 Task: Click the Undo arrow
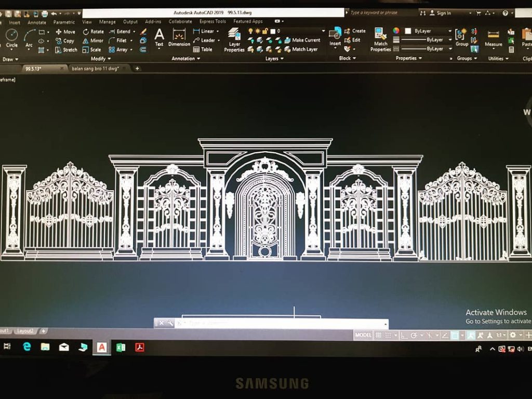click(54, 14)
